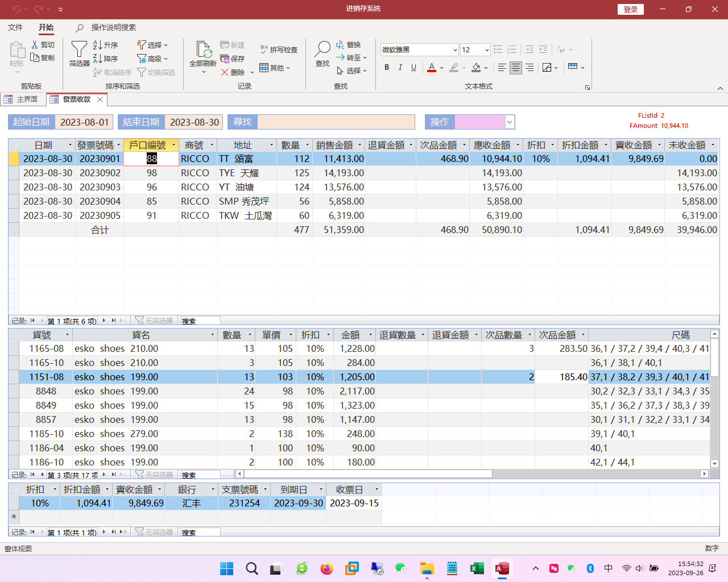
Task: Click the Filter (筛选器) funnel icon
Action: point(79,50)
